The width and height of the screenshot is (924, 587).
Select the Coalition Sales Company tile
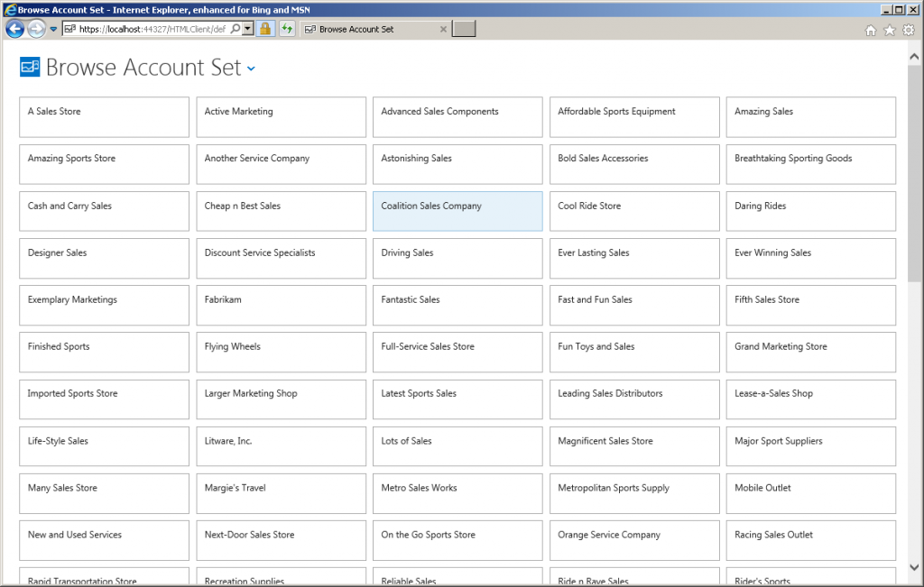[x=457, y=211]
